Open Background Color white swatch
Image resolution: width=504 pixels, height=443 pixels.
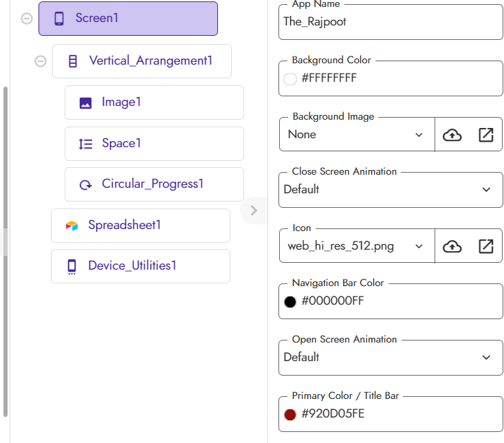(290, 78)
